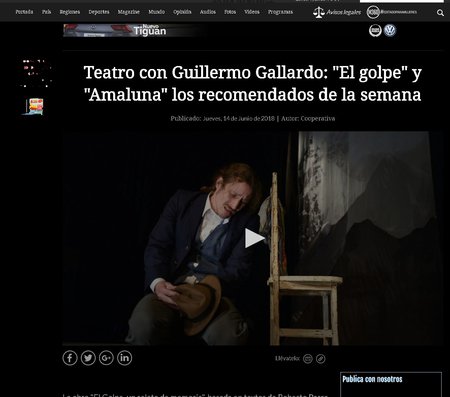Viewport: 450px width, 397px height.
Task: Click the colorful thumbnail in left sidebar
Action: (x=35, y=107)
